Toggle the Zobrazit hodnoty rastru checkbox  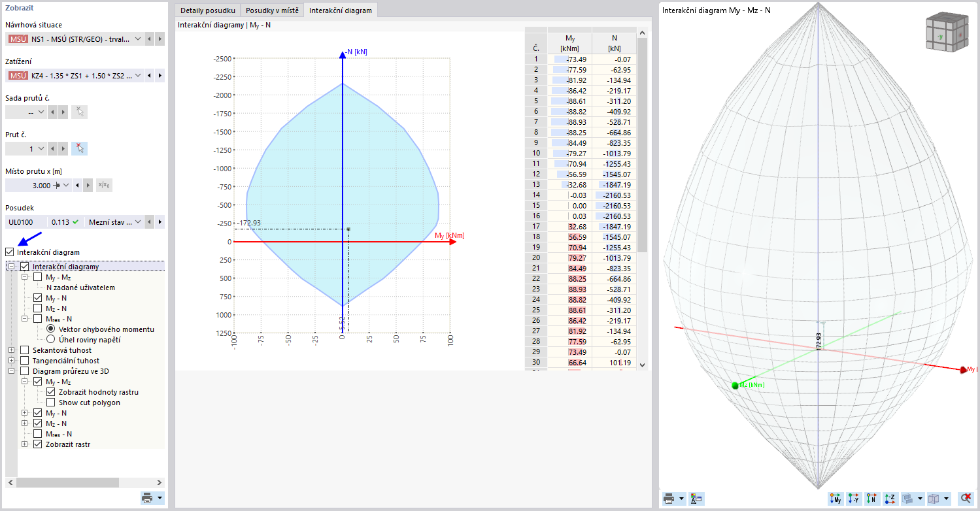(x=51, y=392)
